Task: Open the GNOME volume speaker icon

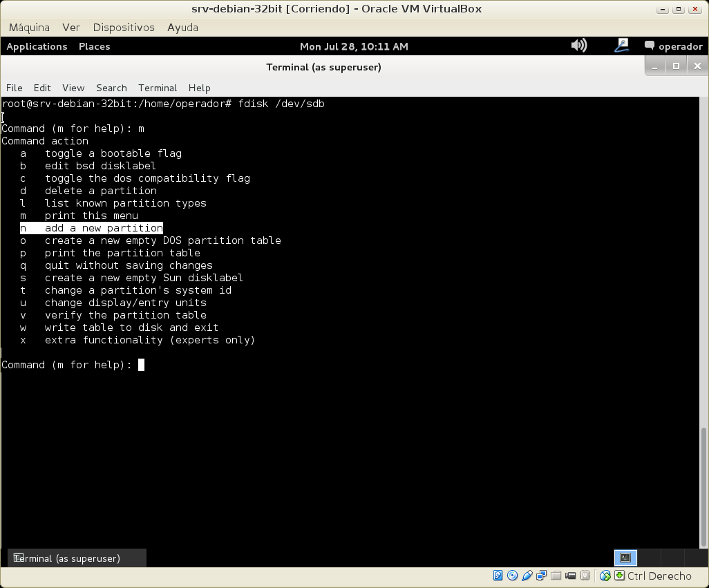Action: (x=578, y=46)
